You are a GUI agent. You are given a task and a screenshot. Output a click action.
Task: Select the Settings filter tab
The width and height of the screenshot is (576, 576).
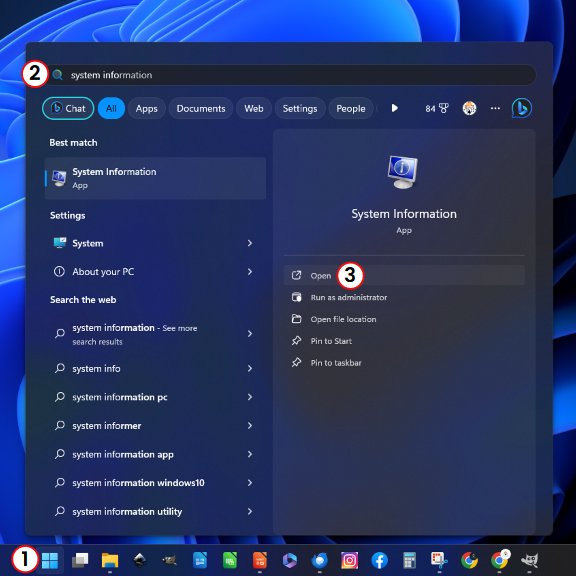(x=300, y=108)
